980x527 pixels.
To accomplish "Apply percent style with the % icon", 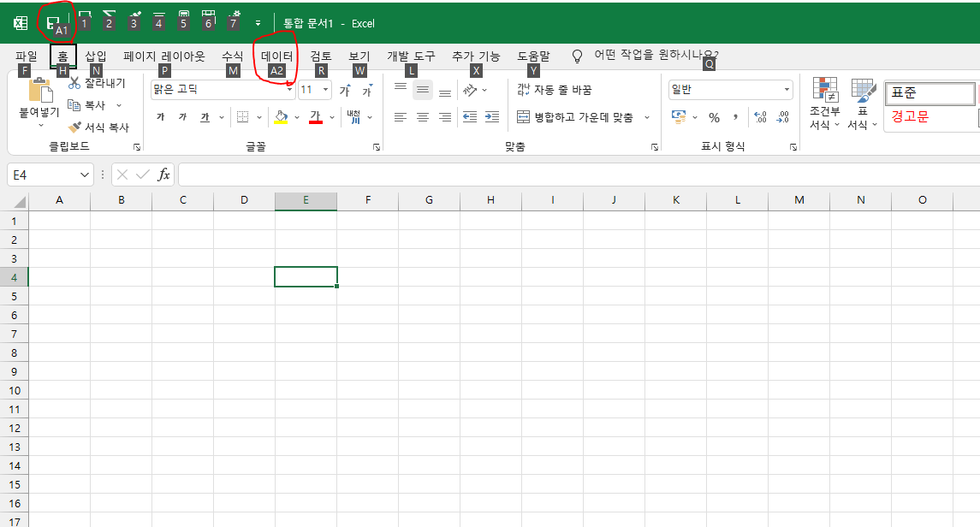I will point(715,116).
